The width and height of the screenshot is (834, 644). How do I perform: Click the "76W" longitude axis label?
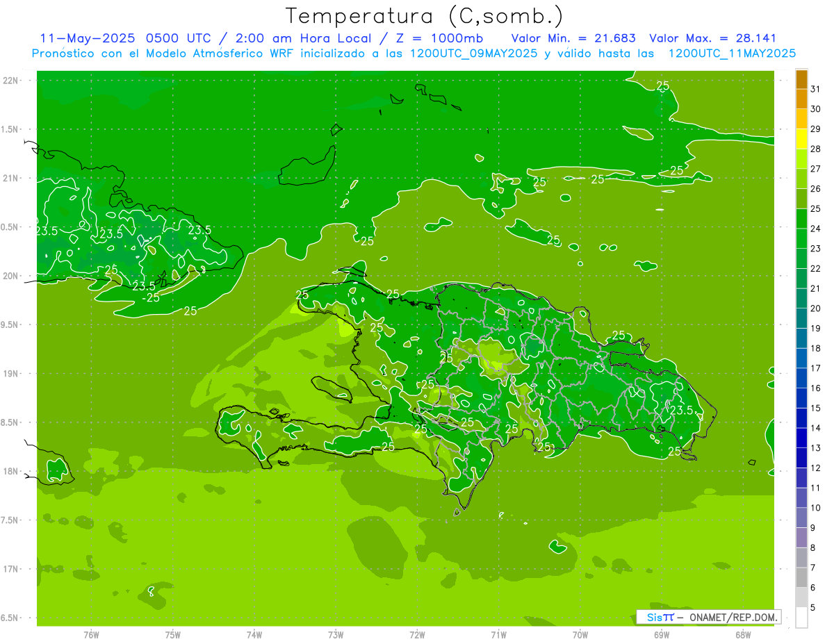[x=91, y=635]
